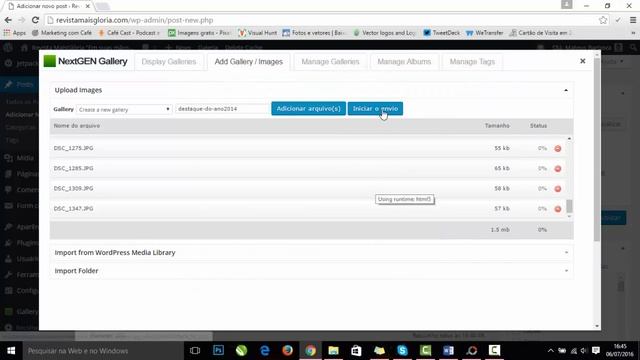Image resolution: width=640 pixels, height=360 pixels.
Task: Click the NextGEN Gallery green logo
Action: point(50,61)
